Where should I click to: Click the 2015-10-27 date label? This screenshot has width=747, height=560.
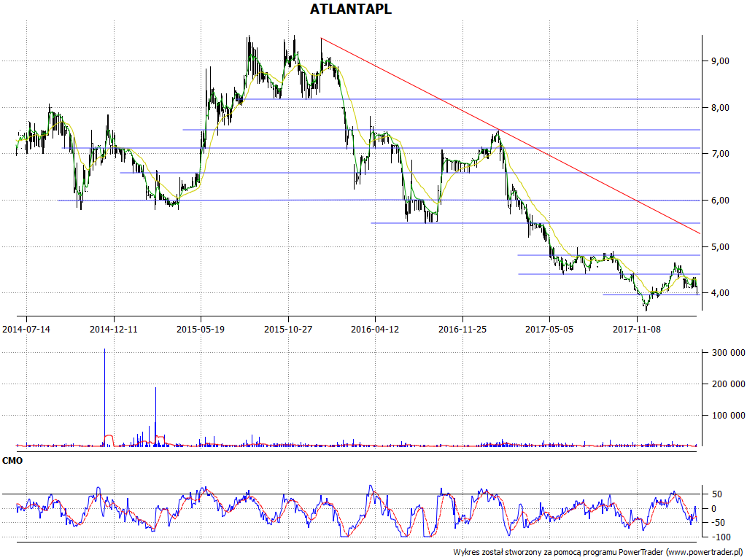287,329
